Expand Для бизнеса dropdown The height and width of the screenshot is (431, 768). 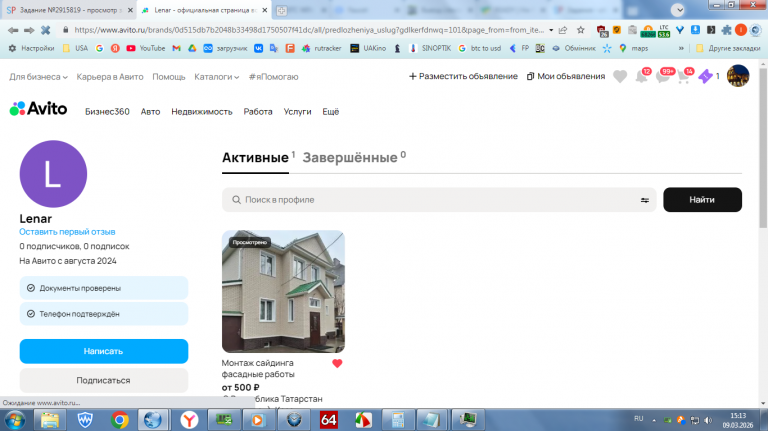pos(38,77)
